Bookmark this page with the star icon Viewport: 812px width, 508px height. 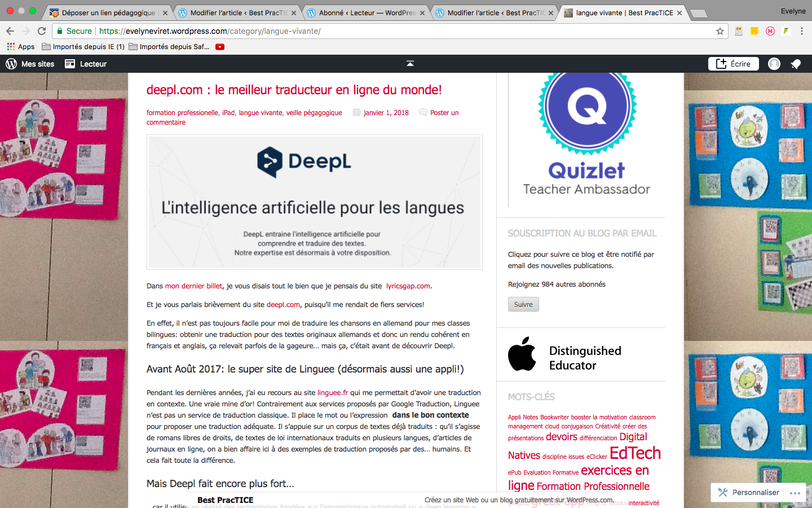(x=720, y=31)
